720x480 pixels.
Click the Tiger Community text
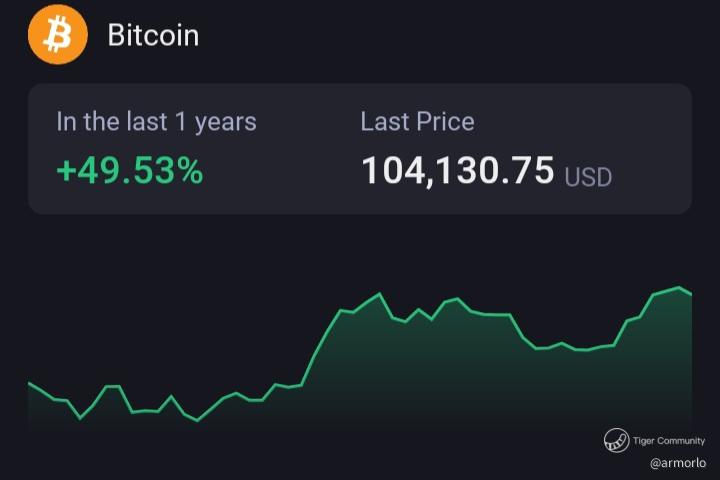[669, 440]
